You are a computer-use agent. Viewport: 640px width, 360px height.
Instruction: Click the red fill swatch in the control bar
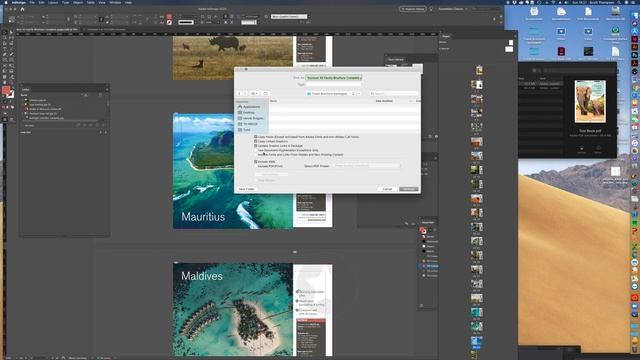click(169, 17)
